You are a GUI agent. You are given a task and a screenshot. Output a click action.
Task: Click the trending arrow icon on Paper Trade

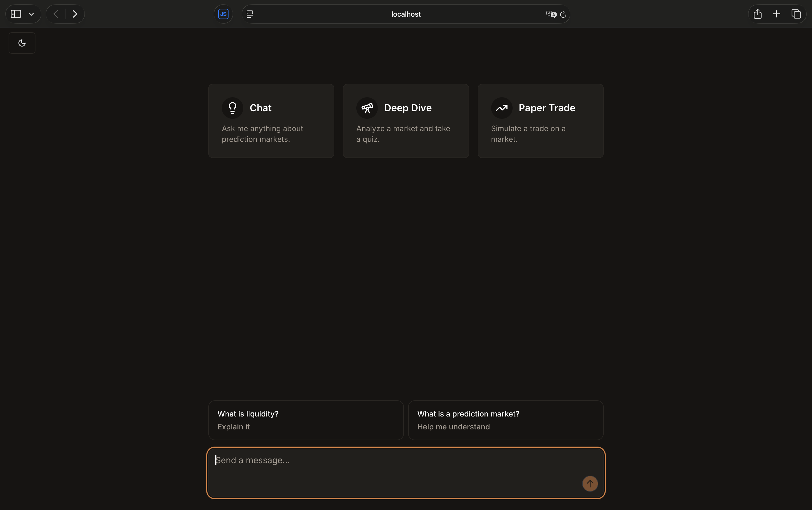pyautogui.click(x=501, y=108)
